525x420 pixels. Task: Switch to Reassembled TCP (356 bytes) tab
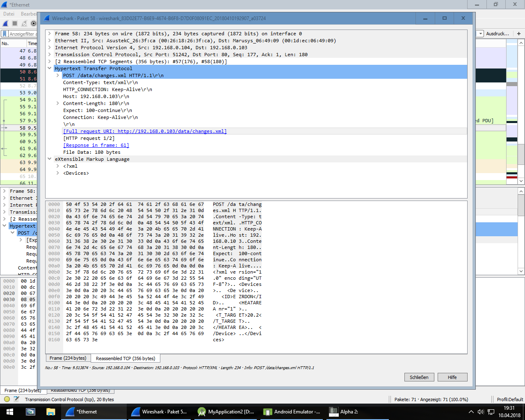[126, 358]
